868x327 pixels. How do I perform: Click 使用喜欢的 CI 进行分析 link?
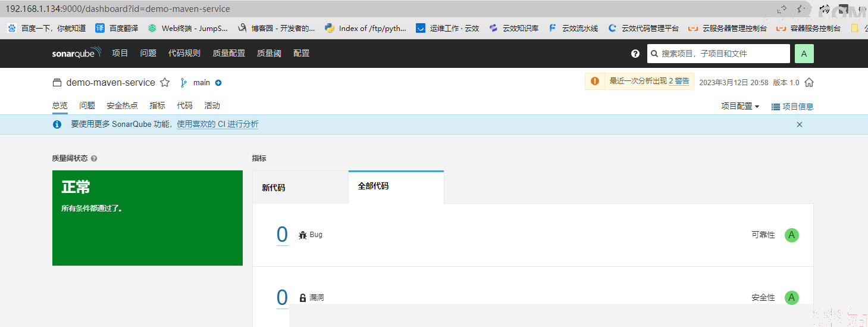tap(218, 124)
